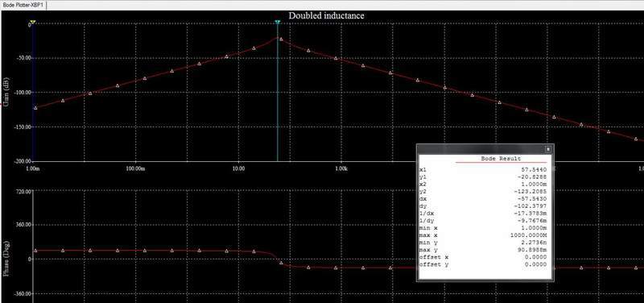Click the 720.00 phase axis tick label
Viewport: 644px width, 303px height.
[x=24, y=191]
